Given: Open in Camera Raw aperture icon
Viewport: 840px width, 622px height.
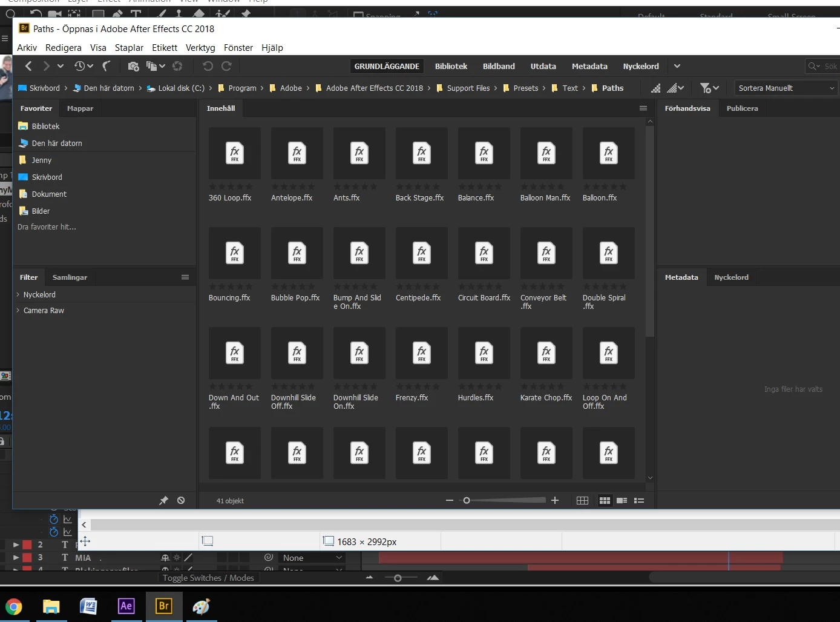Looking at the screenshot, I should click(177, 66).
